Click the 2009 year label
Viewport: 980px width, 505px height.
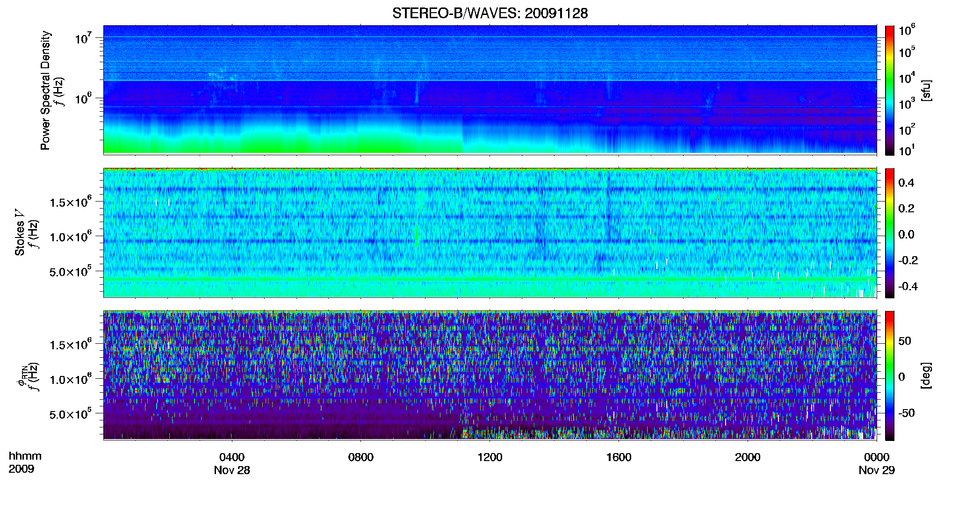pyautogui.click(x=21, y=469)
